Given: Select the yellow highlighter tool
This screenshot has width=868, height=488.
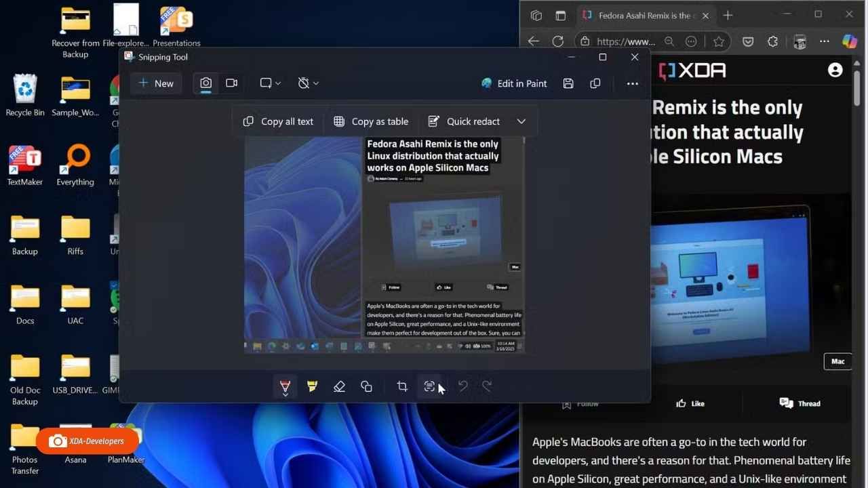Looking at the screenshot, I should pos(312,386).
